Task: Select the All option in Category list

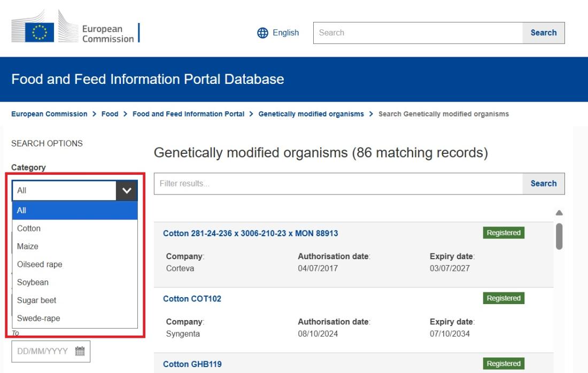Action: [22, 211]
